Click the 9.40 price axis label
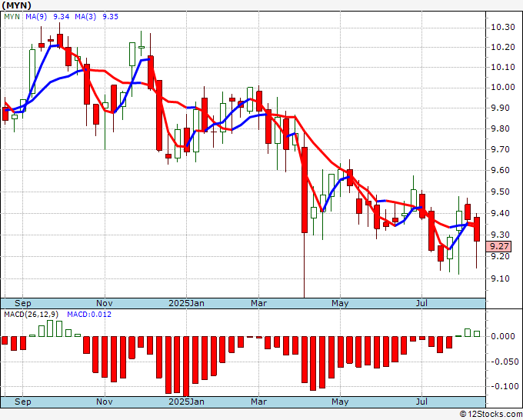The width and height of the screenshot is (523, 420). point(501,213)
